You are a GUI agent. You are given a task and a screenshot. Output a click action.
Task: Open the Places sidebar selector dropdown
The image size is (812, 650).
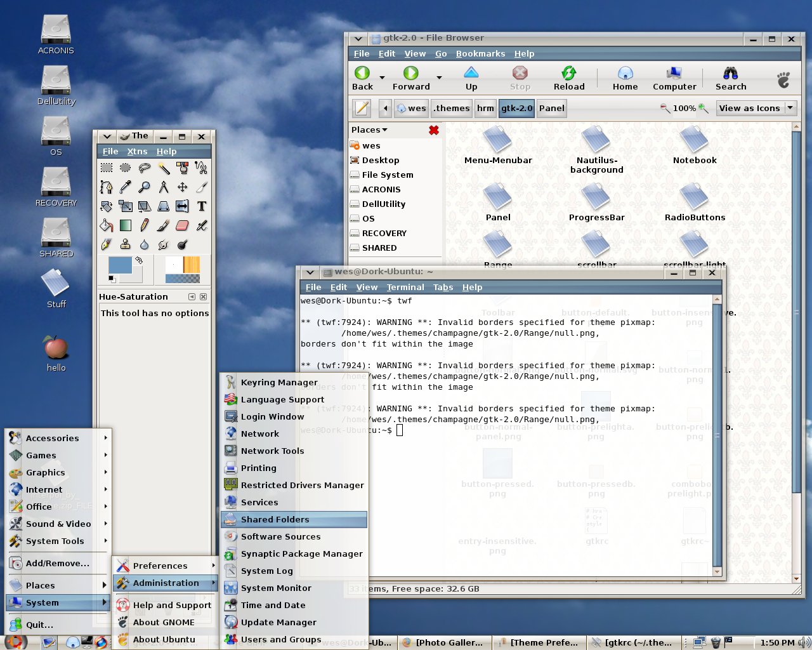point(369,130)
